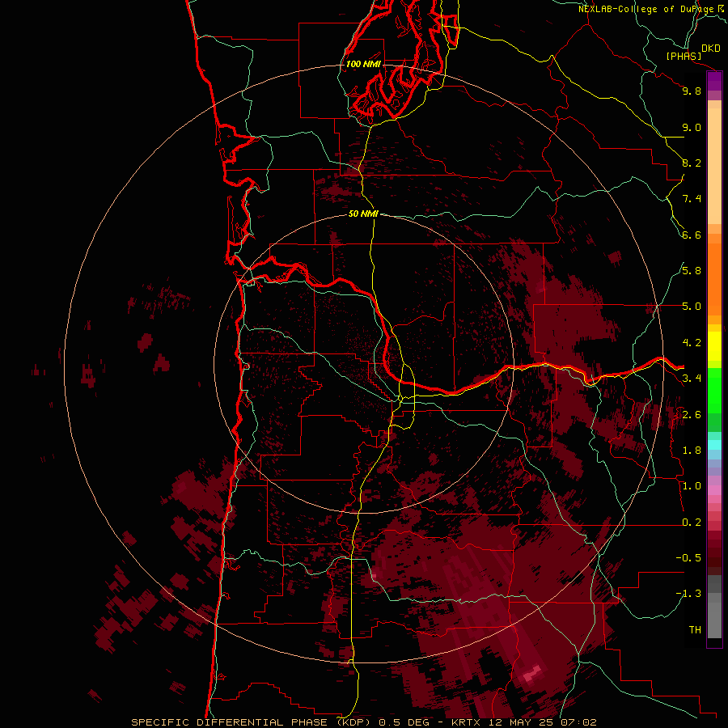728x728 pixels.
Task: Pick the bright green section of the color bar
Action: click(x=714, y=390)
